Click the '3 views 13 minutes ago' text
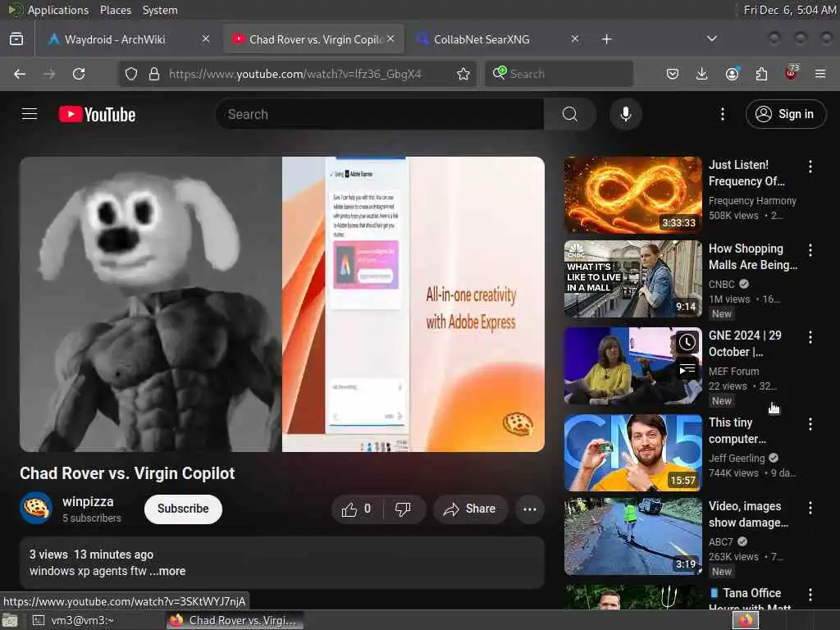The width and height of the screenshot is (840, 630). point(91,555)
